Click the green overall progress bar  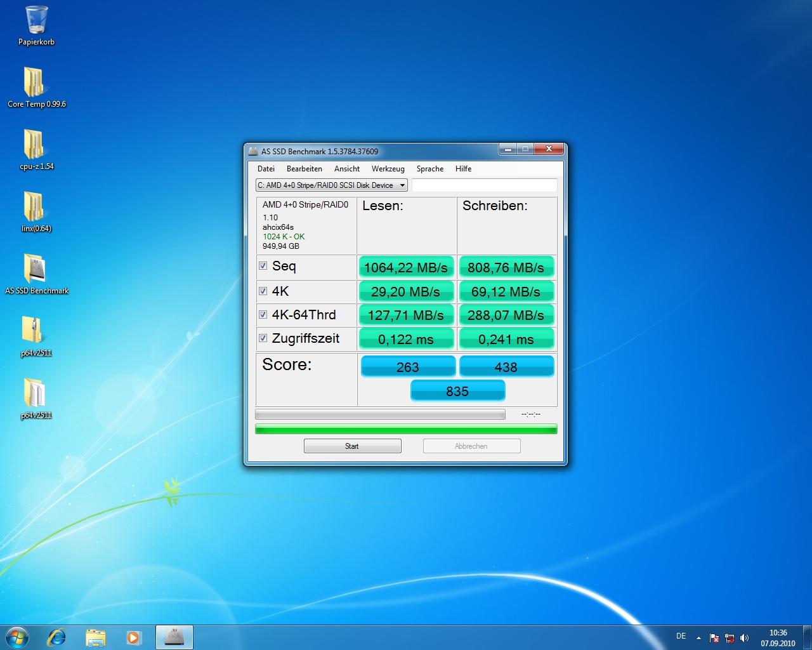coord(406,429)
